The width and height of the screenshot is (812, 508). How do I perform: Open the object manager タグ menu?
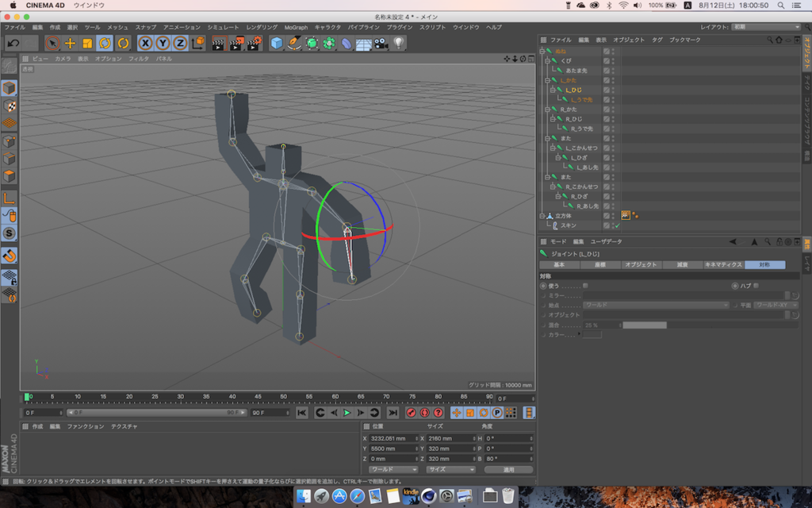[657, 40]
